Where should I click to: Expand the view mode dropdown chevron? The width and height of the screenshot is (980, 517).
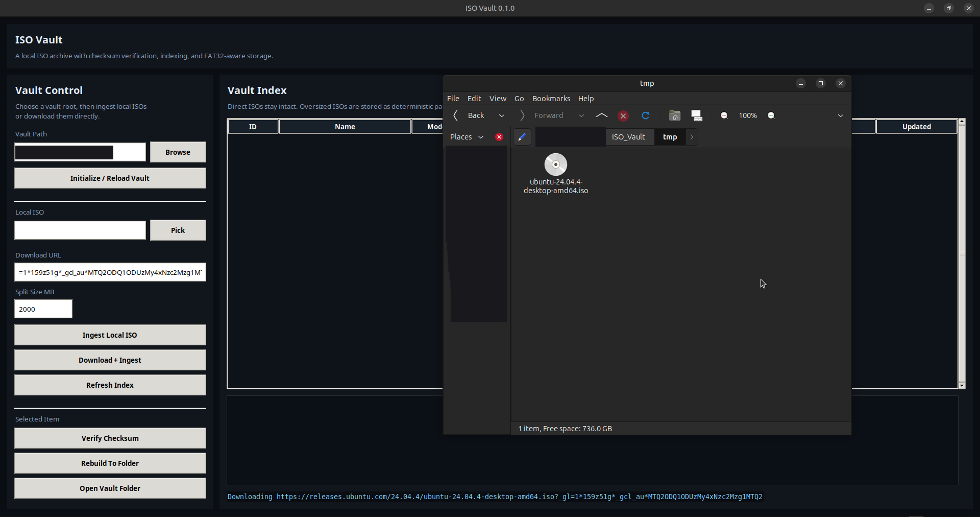coord(841,115)
